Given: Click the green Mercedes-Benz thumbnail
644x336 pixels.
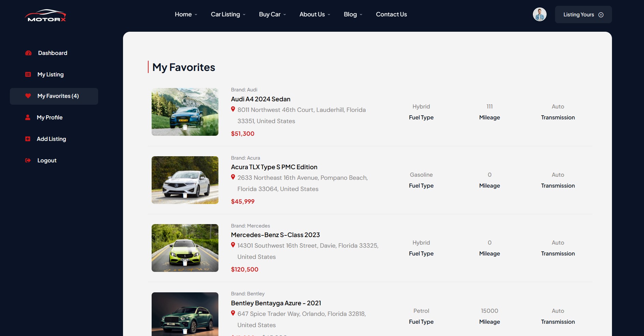Looking at the screenshot, I should (x=185, y=248).
